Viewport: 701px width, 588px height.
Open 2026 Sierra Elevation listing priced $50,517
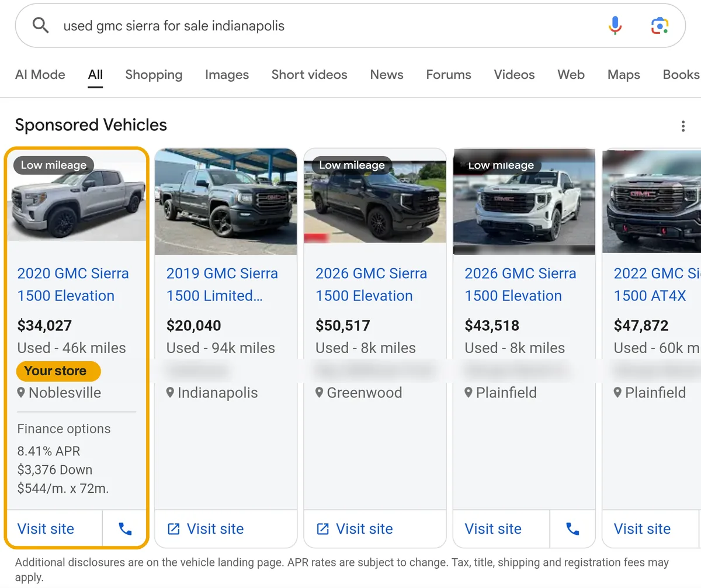[371, 284]
